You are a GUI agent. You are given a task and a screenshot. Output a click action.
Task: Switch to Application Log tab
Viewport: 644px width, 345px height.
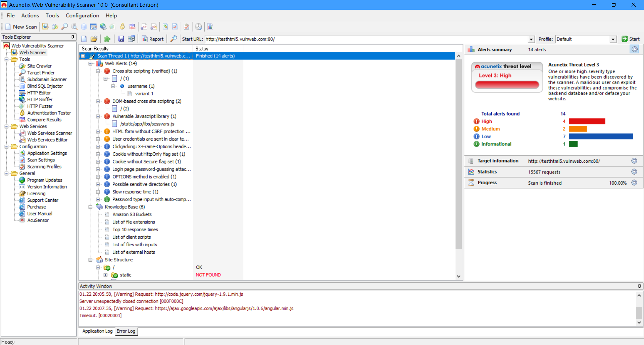pyautogui.click(x=97, y=331)
